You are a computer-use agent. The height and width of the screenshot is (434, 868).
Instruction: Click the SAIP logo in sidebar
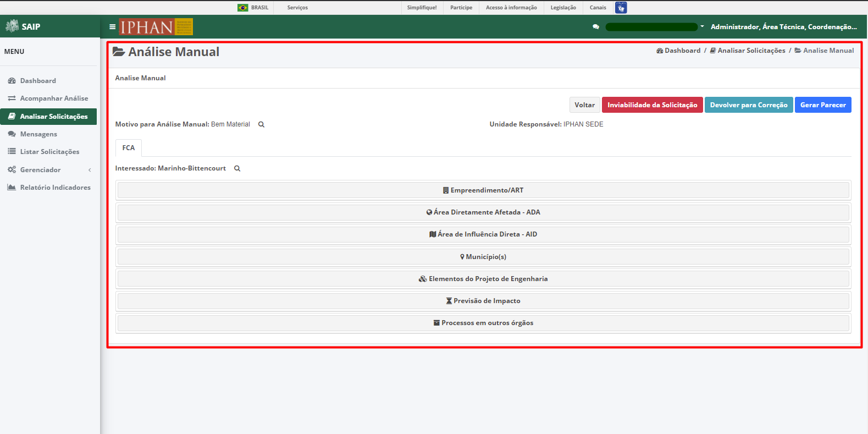pos(23,26)
